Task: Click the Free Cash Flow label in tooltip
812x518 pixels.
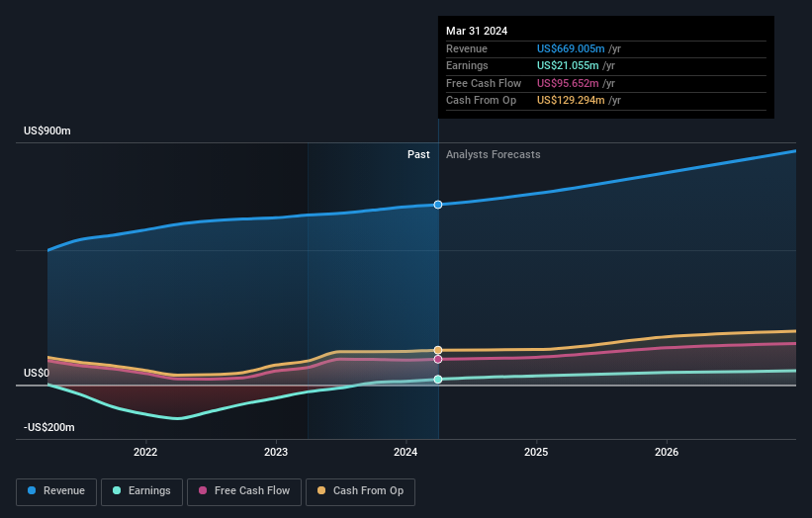Action: pos(484,83)
